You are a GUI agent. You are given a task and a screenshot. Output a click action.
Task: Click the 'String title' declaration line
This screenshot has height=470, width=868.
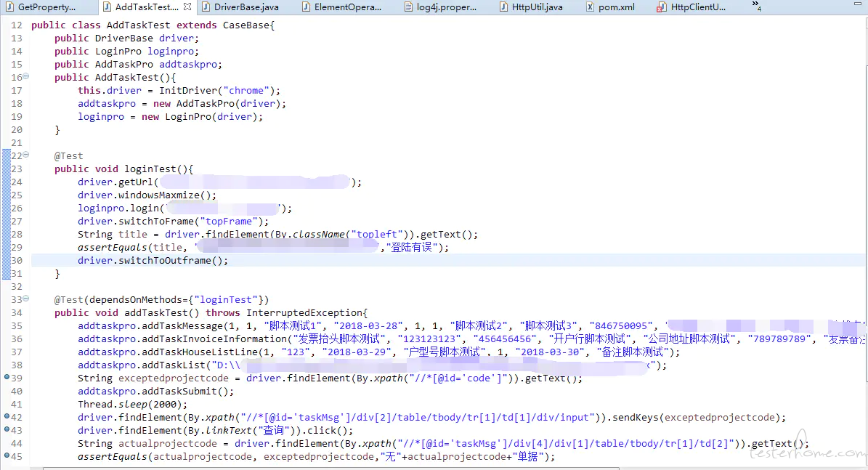click(278, 234)
